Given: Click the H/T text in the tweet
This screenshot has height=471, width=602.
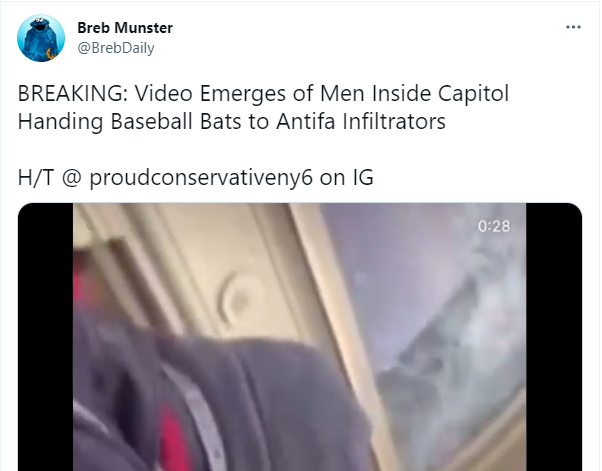Looking at the screenshot, I should (x=36, y=178).
